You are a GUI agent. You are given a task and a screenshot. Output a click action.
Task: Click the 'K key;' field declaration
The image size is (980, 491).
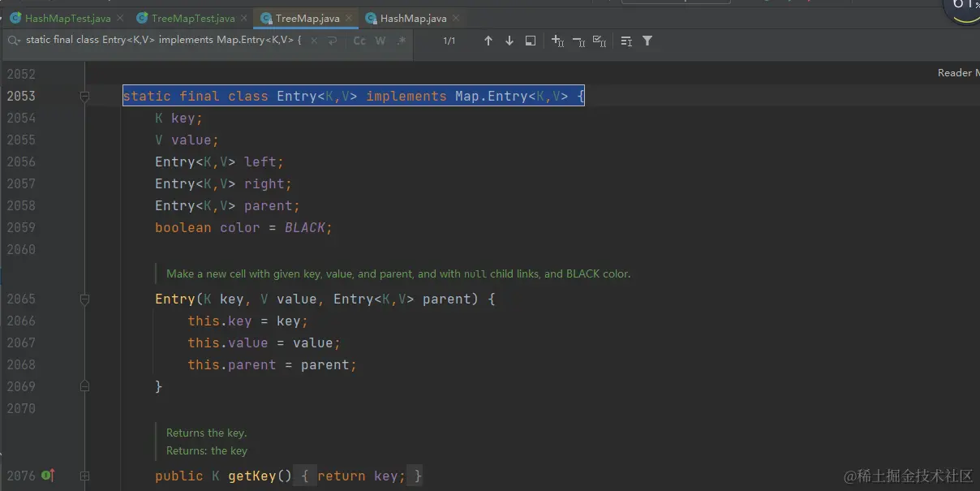coord(178,118)
